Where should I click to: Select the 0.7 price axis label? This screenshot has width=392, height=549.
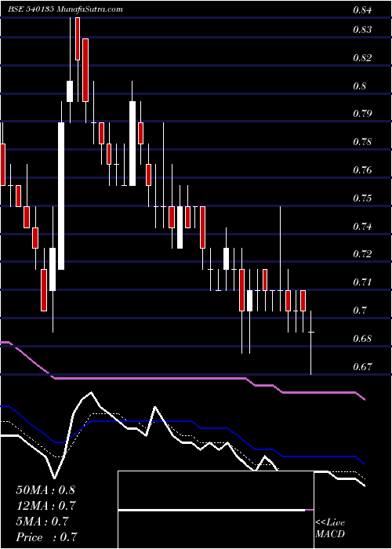click(359, 311)
